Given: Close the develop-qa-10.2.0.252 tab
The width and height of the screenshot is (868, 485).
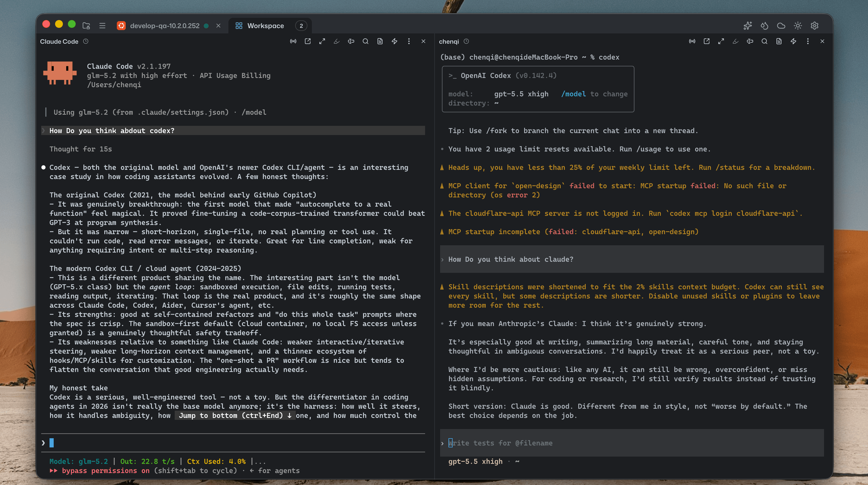Looking at the screenshot, I should coord(218,26).
